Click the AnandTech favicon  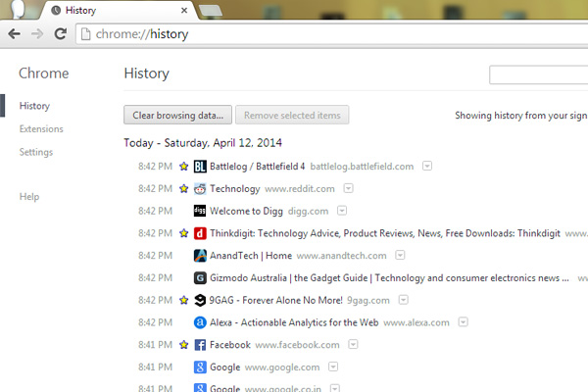point(200,256)
